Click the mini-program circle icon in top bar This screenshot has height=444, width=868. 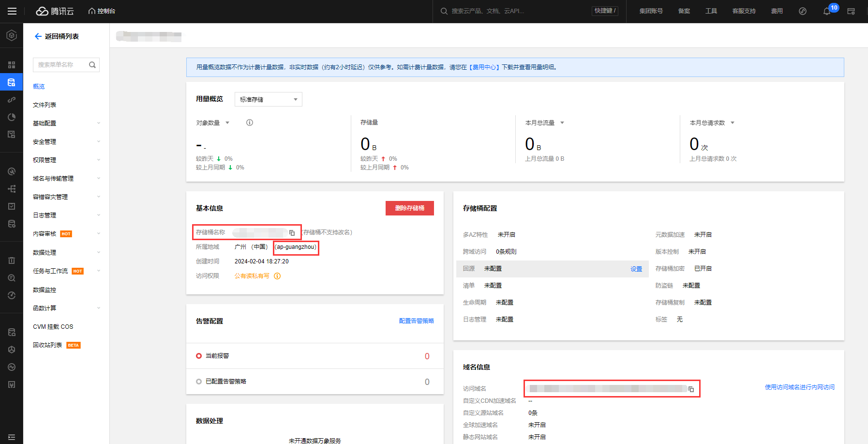(x=803, y=11)
